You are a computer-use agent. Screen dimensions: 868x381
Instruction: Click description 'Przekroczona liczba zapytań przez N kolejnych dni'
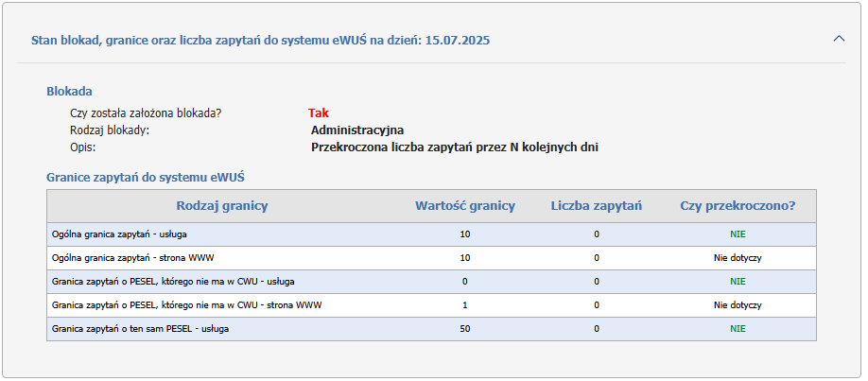click(x=454, y=147)
